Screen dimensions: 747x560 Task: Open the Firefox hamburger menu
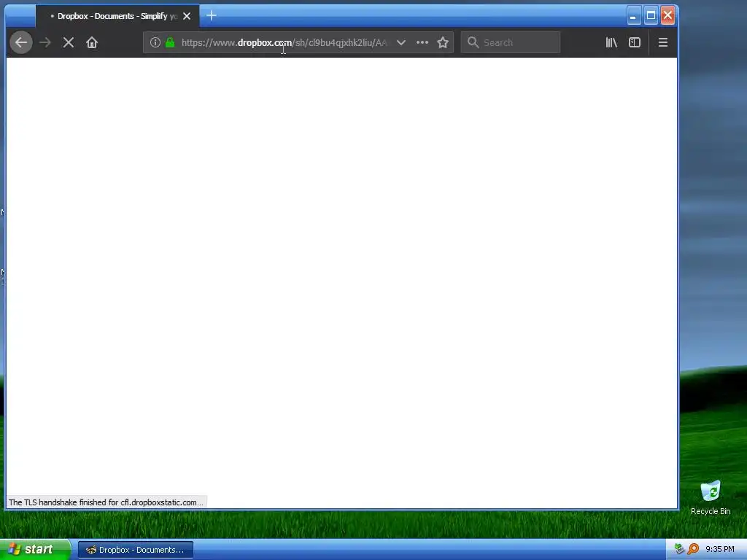(x=662, y=42)
